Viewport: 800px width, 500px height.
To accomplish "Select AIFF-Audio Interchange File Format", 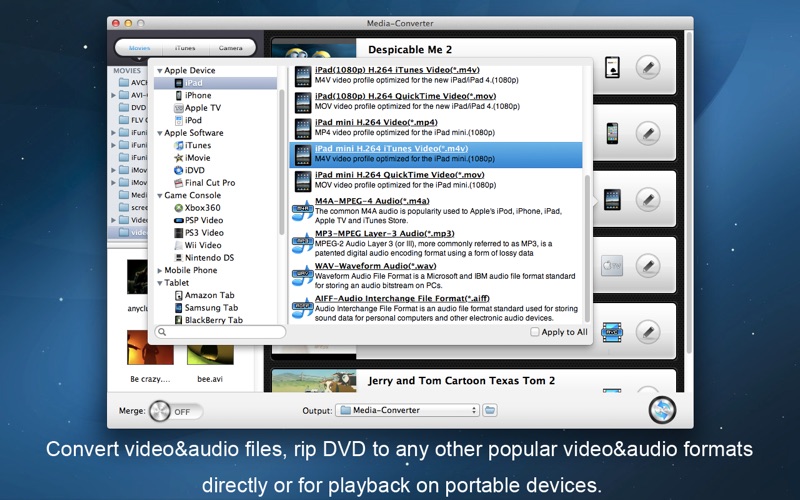I will [438, 309].
